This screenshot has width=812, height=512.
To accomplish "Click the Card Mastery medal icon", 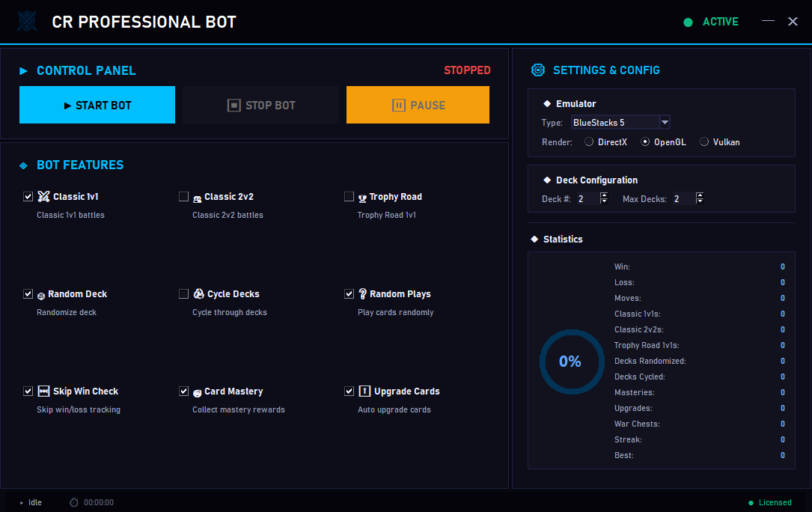I will 198,391.
